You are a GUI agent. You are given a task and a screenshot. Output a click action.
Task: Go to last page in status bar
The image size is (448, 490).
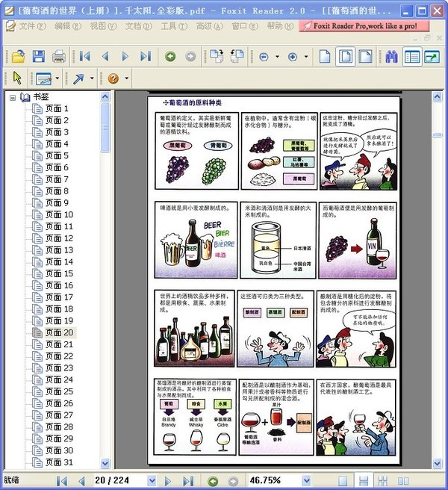(x=188, y=481)
